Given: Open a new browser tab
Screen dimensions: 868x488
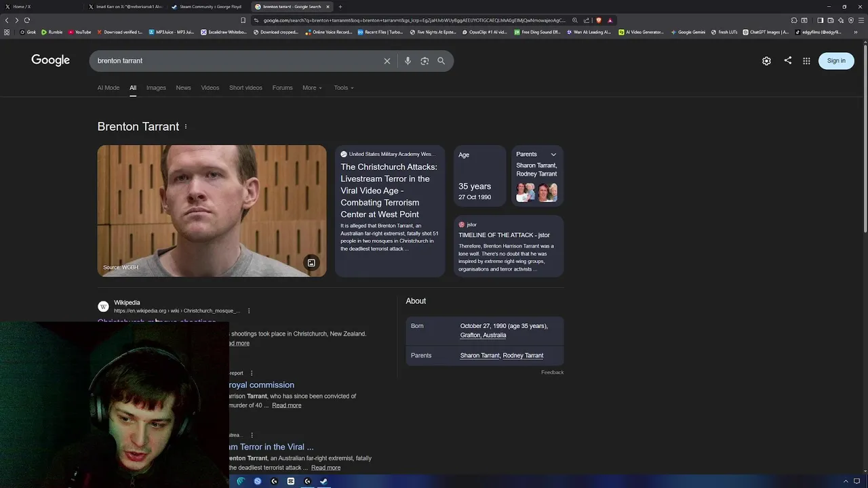Looking at the screenshot, I should click(x=340, y=7).
